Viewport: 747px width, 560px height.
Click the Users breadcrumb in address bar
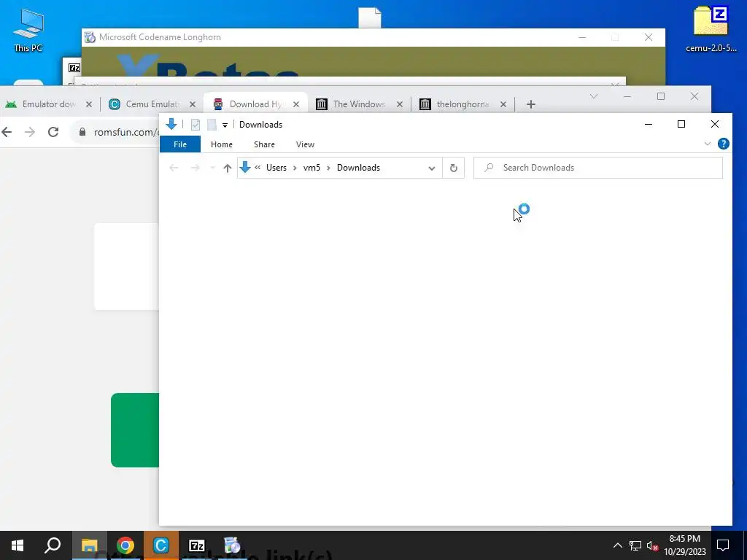pyautogui.click(x=276, y=168)
